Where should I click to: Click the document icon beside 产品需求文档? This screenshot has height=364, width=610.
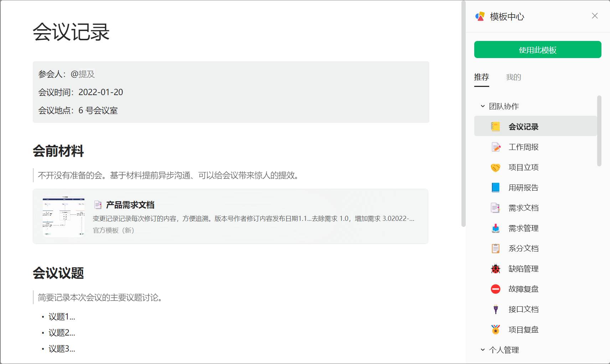98,205
